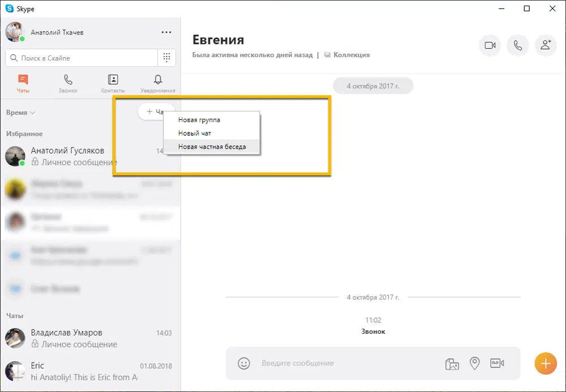Viewport: 566px width, 392px height.
Task: Click the lock icon under Владислав Умаров
Action: 35,343
